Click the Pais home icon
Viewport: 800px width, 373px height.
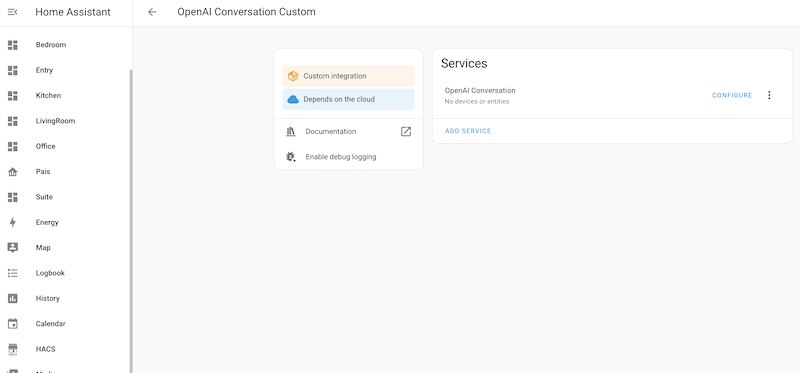(x=13, y=172)
